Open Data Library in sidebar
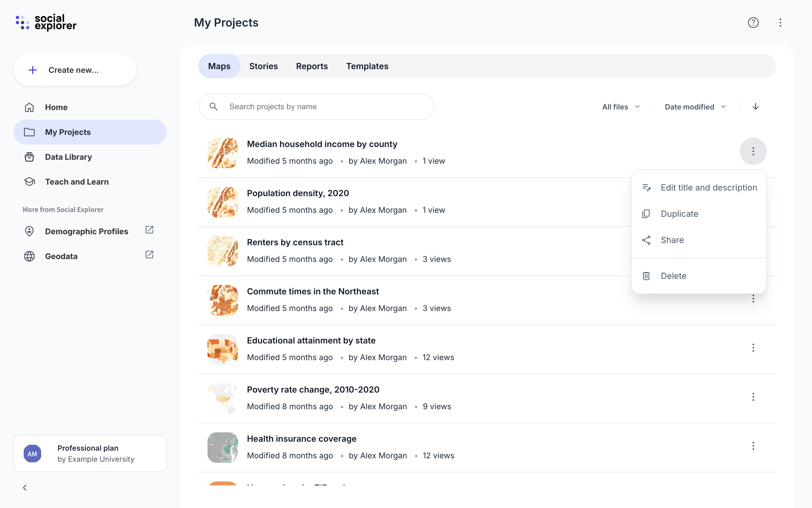The height and width of the screenshot is (508, 812). coord(90,157)
